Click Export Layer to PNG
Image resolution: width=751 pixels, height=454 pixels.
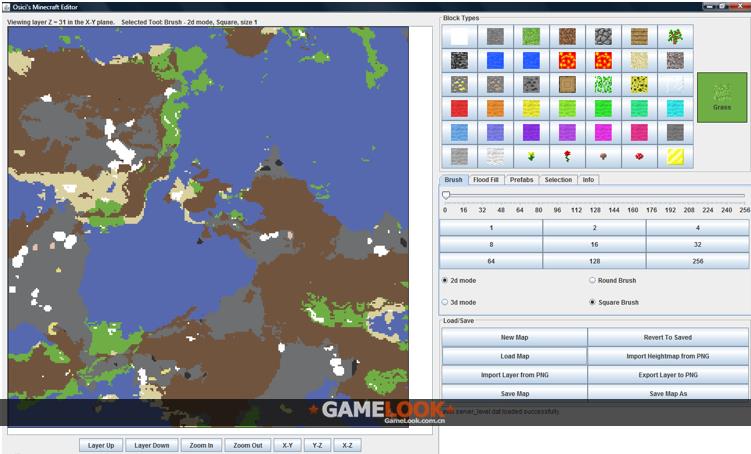[668, 375]
